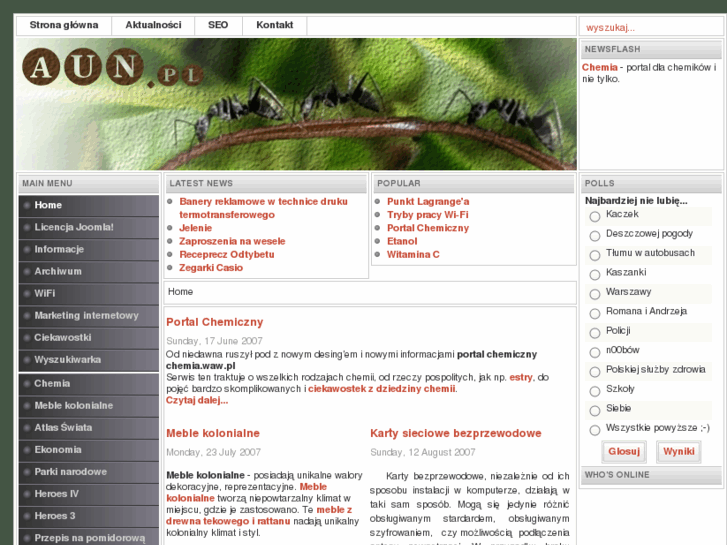Click Monday, 23 July 2007 date
The width and height of the screenshot is (727, 545).
point(213,452)
